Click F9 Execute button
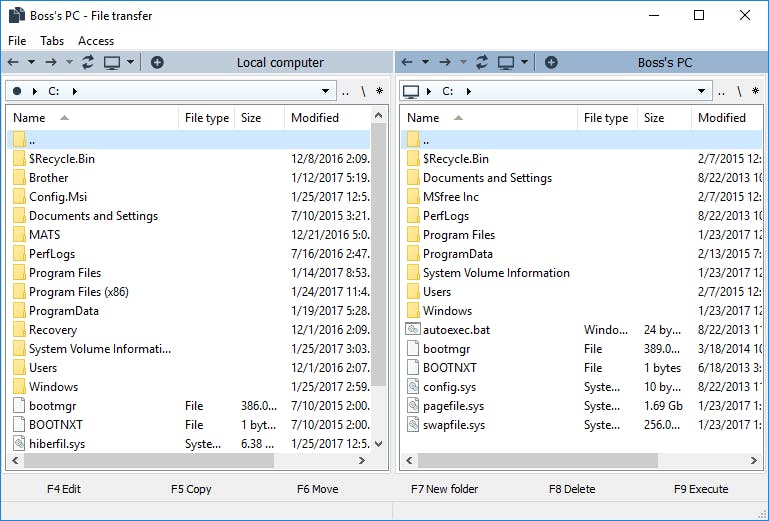769x521 pixels. click(701, 489)
